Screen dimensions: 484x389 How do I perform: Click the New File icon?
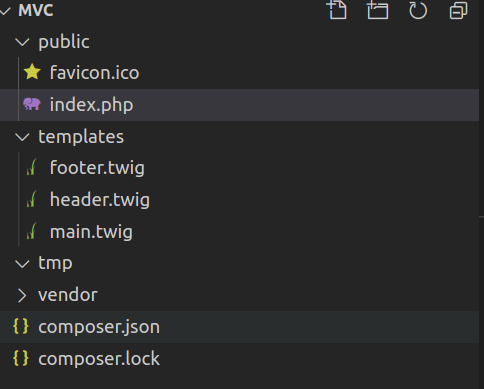pyautogui.click(x=337, y=10)
